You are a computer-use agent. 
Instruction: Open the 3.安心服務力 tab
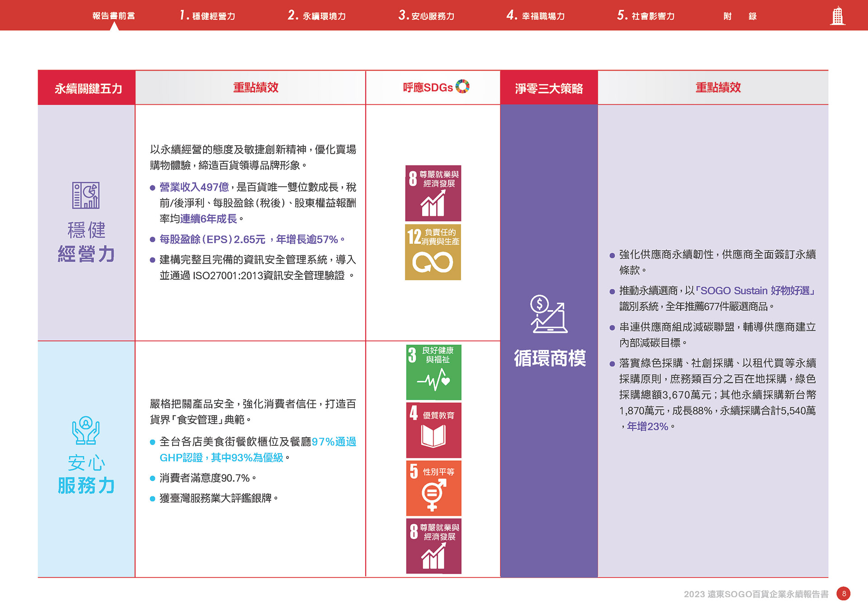(426, 16)
